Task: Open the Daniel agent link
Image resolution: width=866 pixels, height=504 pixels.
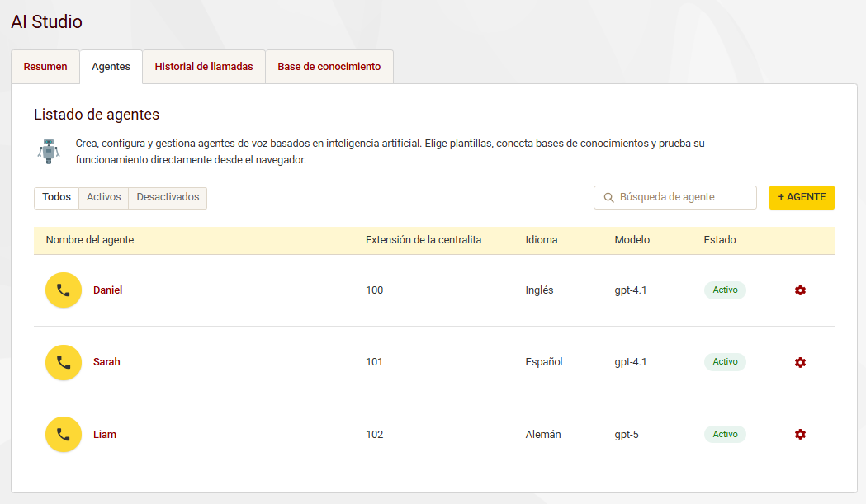Action: (107, 290)
